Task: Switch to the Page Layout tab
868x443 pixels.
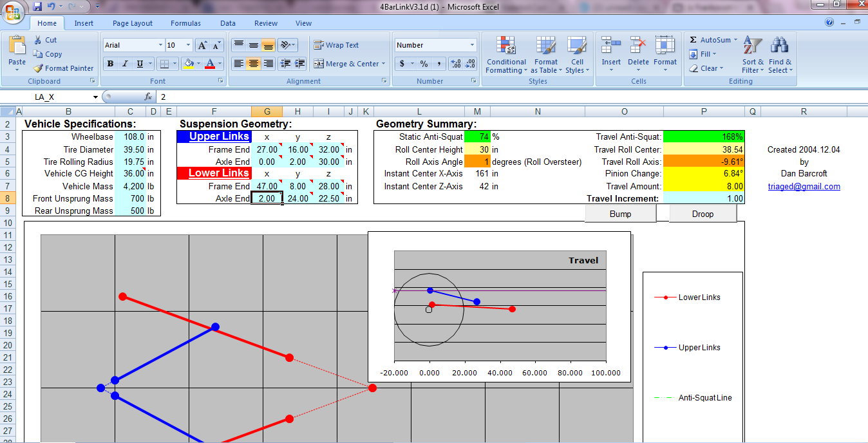Action: click(x=133, y=23)
